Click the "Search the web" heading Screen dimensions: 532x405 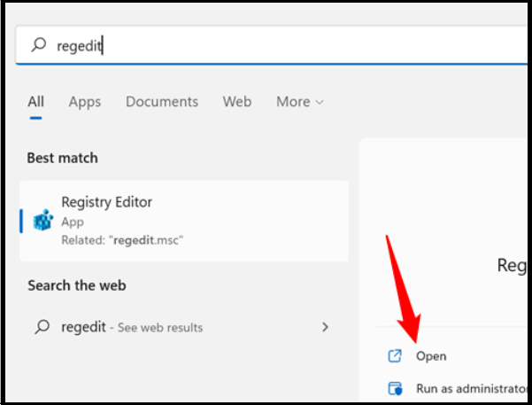click(x=77, y=285)
